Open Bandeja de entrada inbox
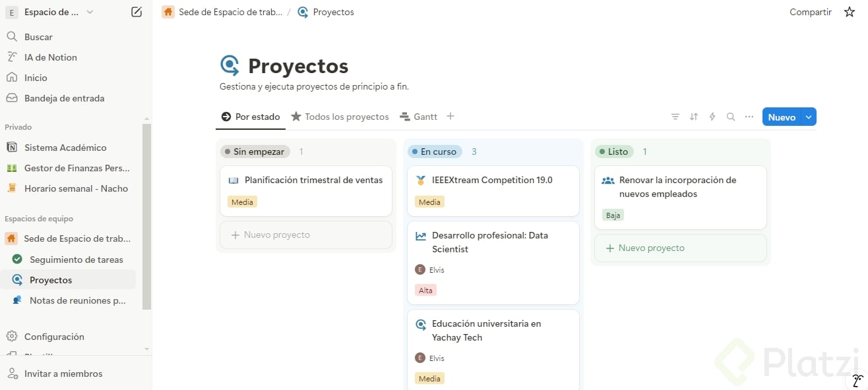Image resolution: width=868 pixels, height=390 pixels. click(64, 98)
